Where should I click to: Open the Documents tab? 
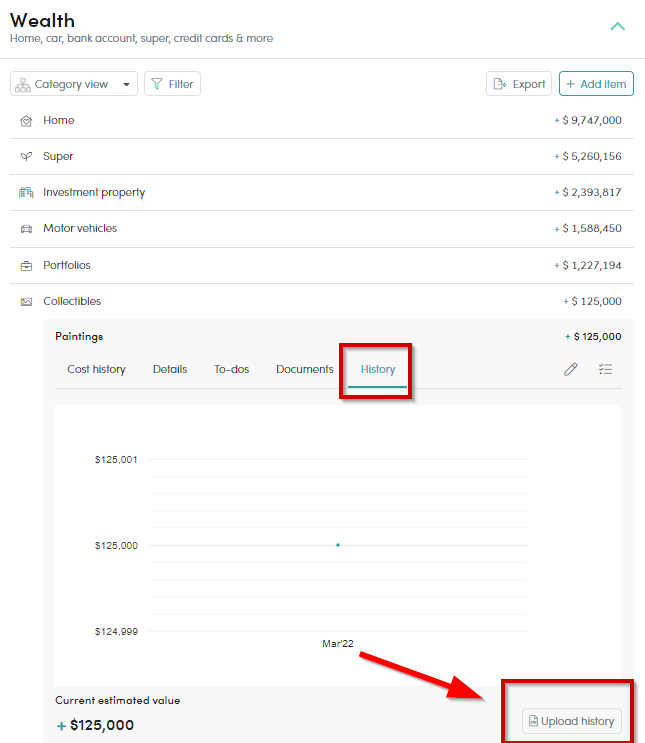pos(305,369)
